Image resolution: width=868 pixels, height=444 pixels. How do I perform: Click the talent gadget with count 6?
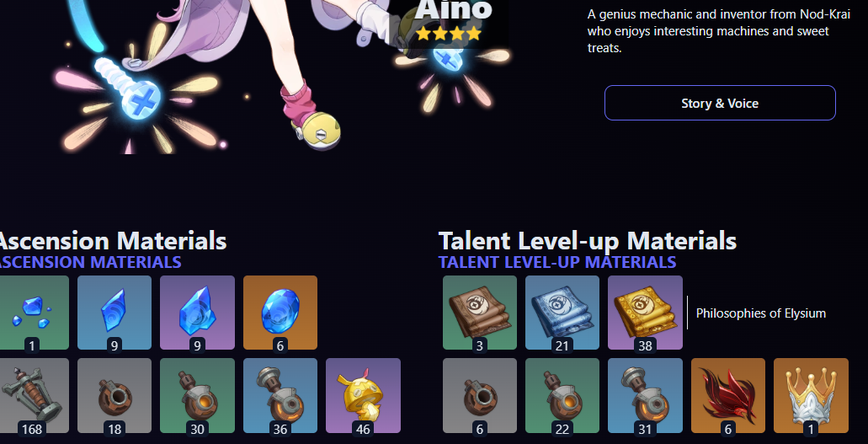tap(479, 396)
